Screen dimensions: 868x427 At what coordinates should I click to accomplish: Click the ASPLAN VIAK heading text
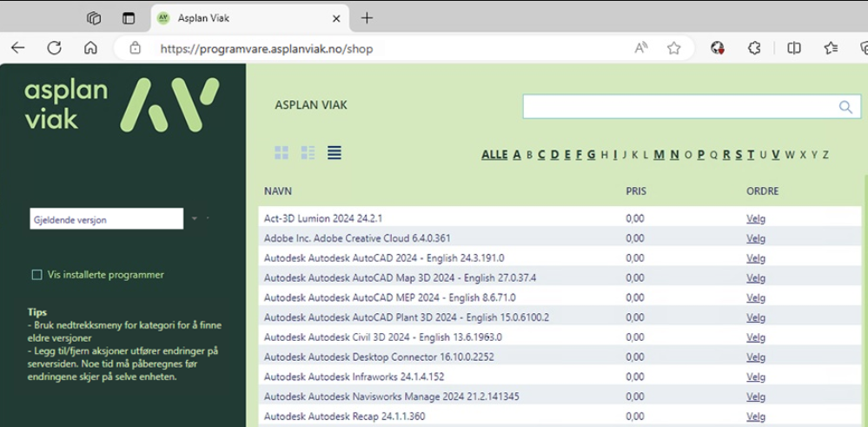(x=311, y=104)
